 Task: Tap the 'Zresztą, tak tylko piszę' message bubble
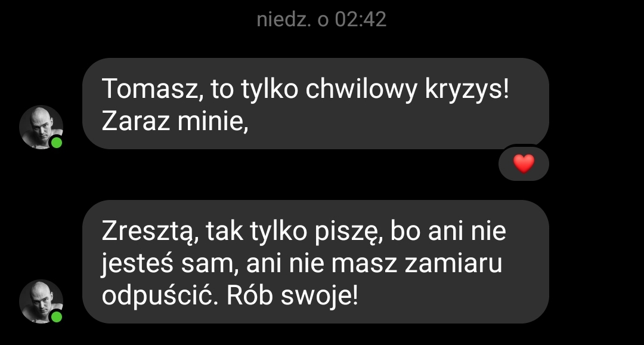(315, 261)
